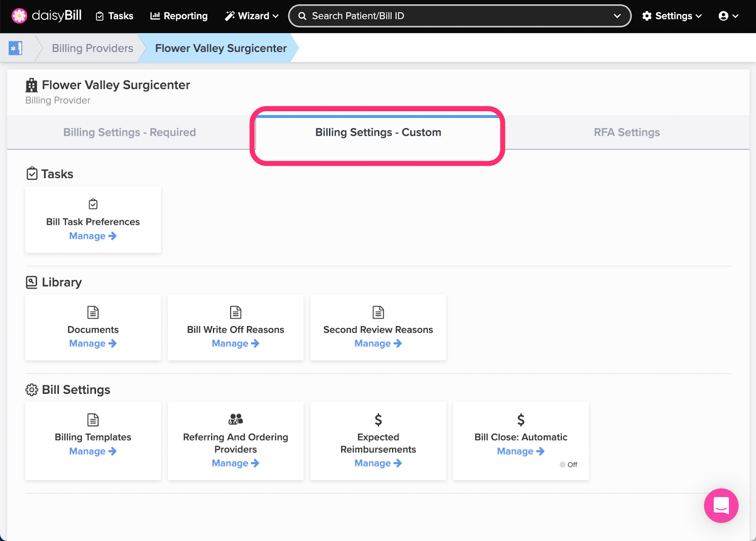Click the building icon beside provider name
This screenshot has height=541, width=756.
[32, 85]
